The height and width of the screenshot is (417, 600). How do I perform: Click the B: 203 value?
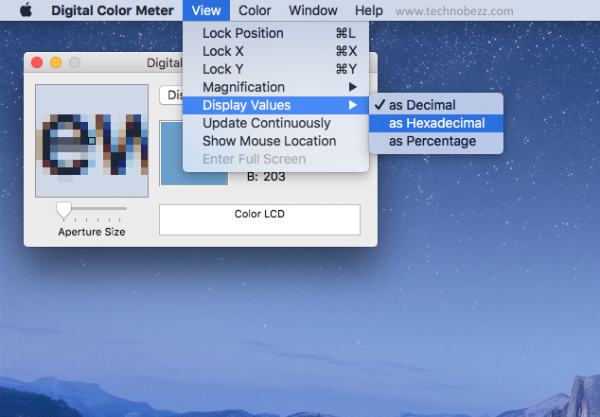266,177
